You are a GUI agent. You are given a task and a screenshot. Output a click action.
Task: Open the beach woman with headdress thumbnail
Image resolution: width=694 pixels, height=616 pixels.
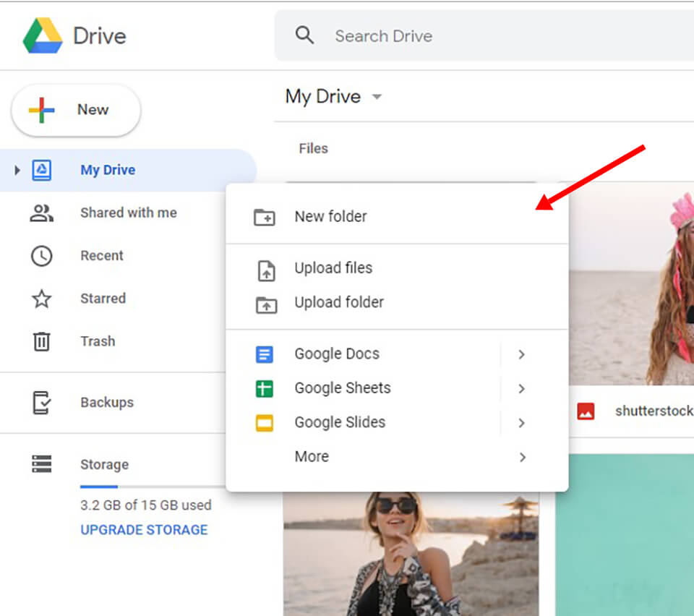click(x=632, y=283)
